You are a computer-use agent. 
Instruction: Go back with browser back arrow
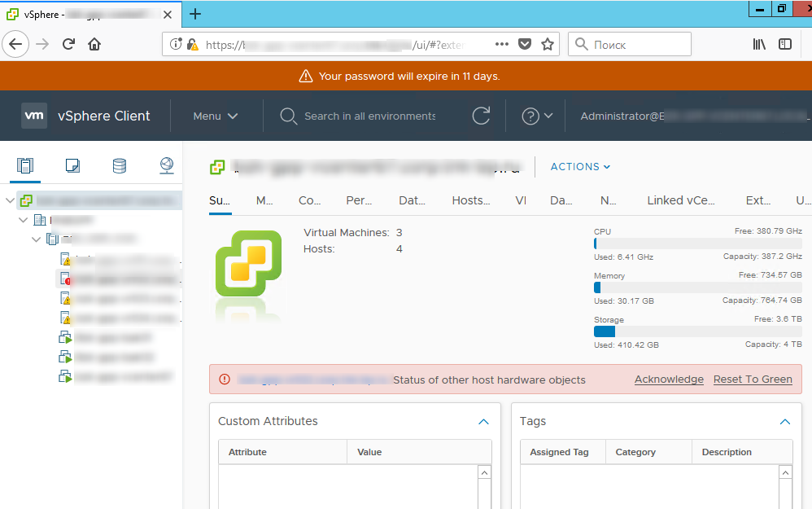(x=15, y=44)
